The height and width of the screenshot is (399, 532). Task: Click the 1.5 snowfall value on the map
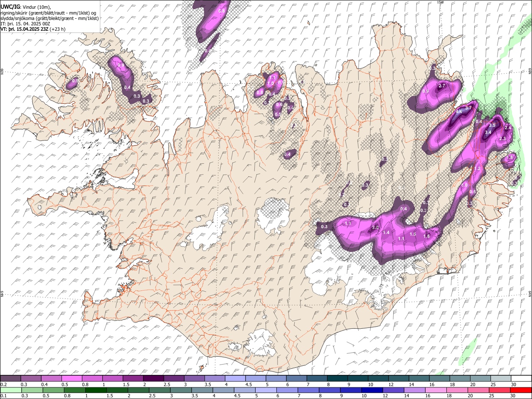[413, 234]
